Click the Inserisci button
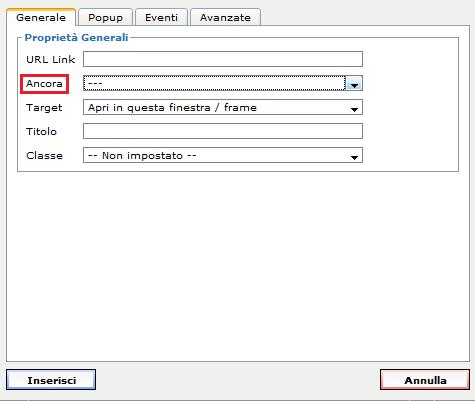The width and height of the screenshot is (475, 401). [x=51, y=380]
